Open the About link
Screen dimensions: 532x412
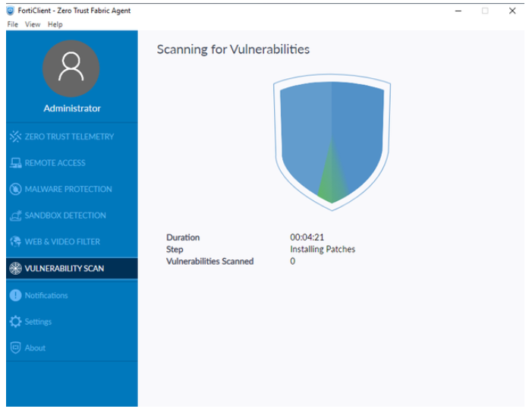click(x=35, y=348)
